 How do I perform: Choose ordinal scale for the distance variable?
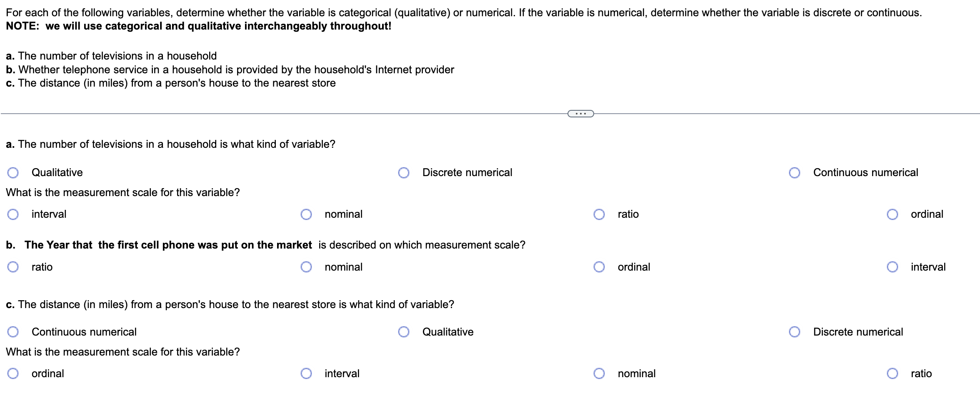(13, 373)
